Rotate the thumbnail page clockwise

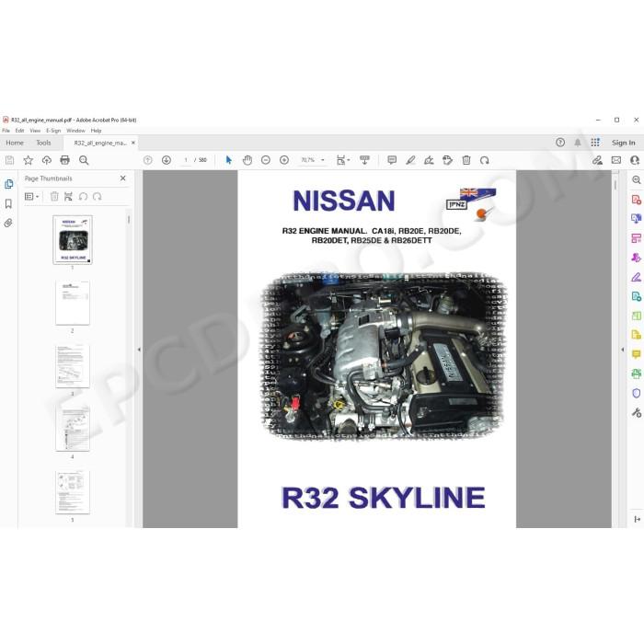click(x=97, y=196)
